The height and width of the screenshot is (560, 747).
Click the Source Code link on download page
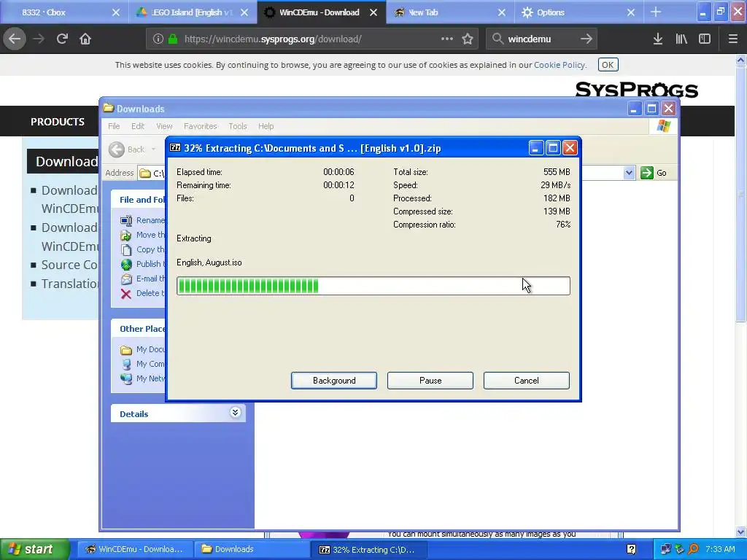pyautogui.click(x=69, y=265)
